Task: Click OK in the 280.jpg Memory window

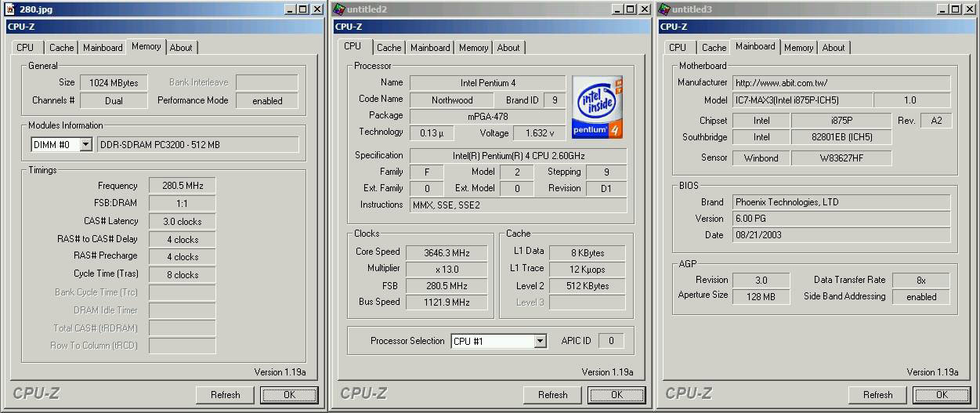Action: point(289,395)
